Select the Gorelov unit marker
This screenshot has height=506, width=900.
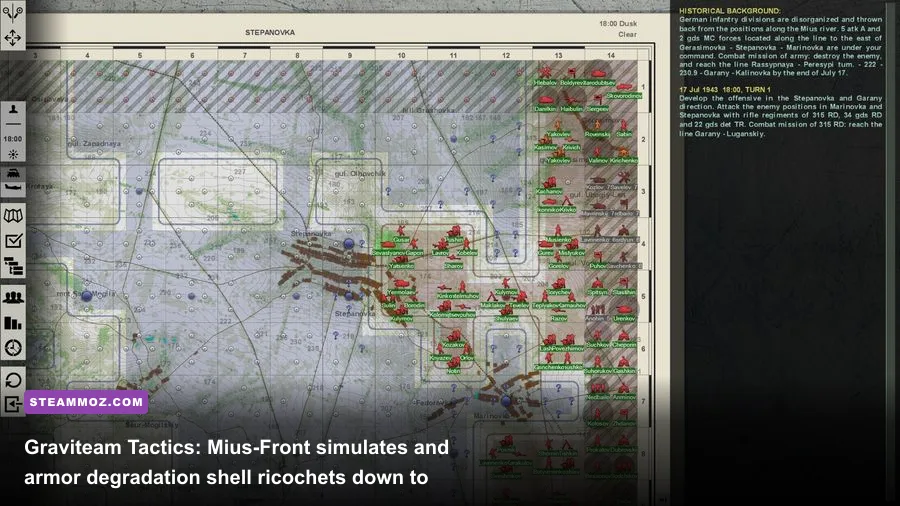[x=558, y=259]
